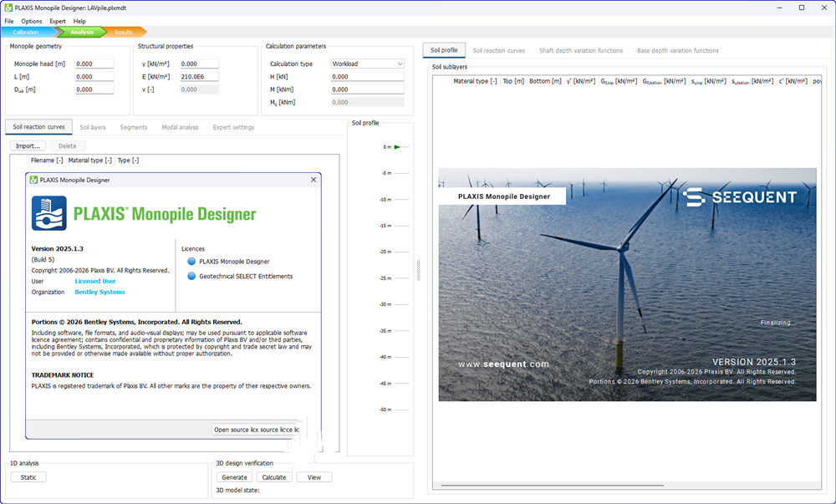Select the Soil reaction curves right panel tab

[498, 51]
